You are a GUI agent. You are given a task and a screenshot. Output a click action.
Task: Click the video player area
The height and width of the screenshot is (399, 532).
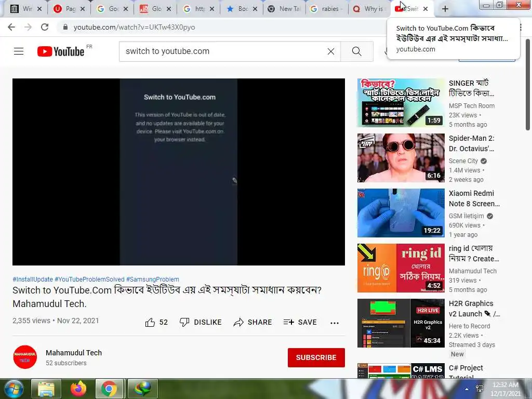(x=179, y=171)
